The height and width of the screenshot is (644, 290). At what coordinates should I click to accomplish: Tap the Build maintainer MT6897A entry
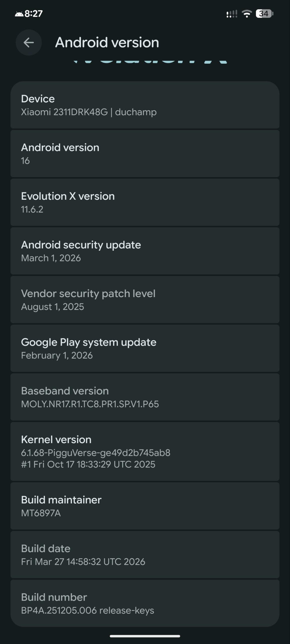(145, 506)
